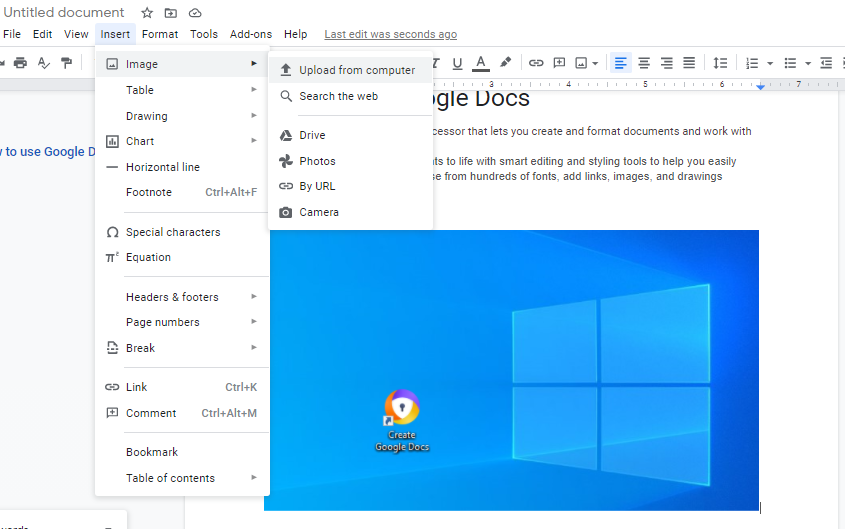
Task: Expand the Chart submenu
Action: coord(182,141)
